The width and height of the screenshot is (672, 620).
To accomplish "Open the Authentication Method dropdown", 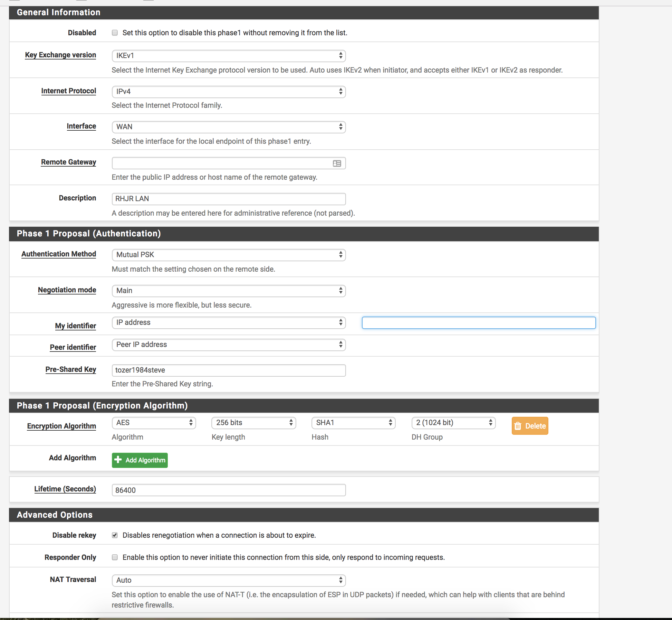I will pyautogui.click(x=229, y=255).
